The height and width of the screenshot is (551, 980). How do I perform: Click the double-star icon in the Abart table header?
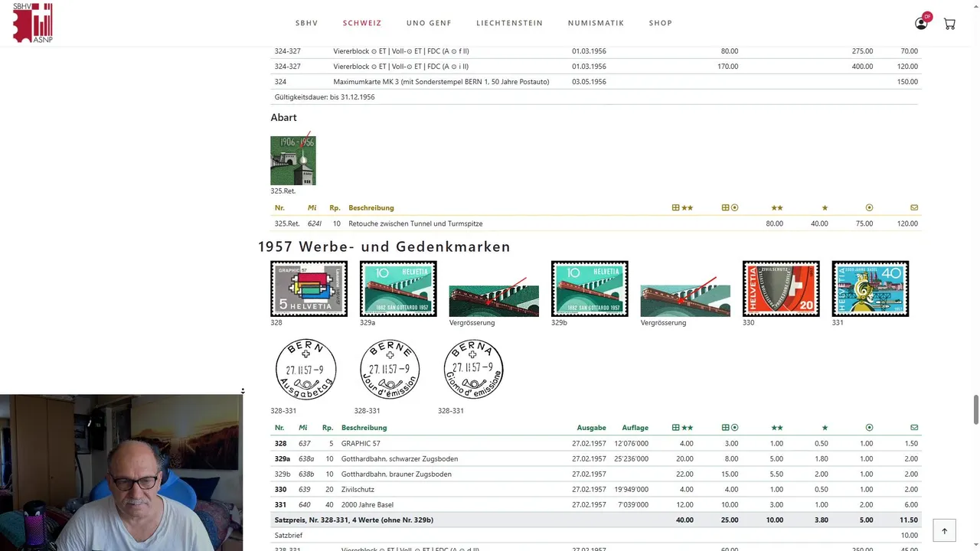[x=777, y=207]
